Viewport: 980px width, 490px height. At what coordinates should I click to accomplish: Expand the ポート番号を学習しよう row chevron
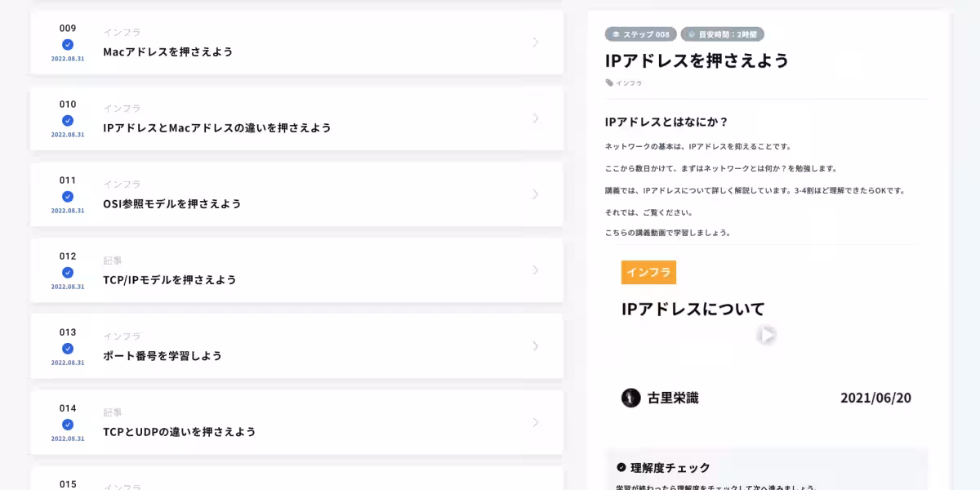535,346
